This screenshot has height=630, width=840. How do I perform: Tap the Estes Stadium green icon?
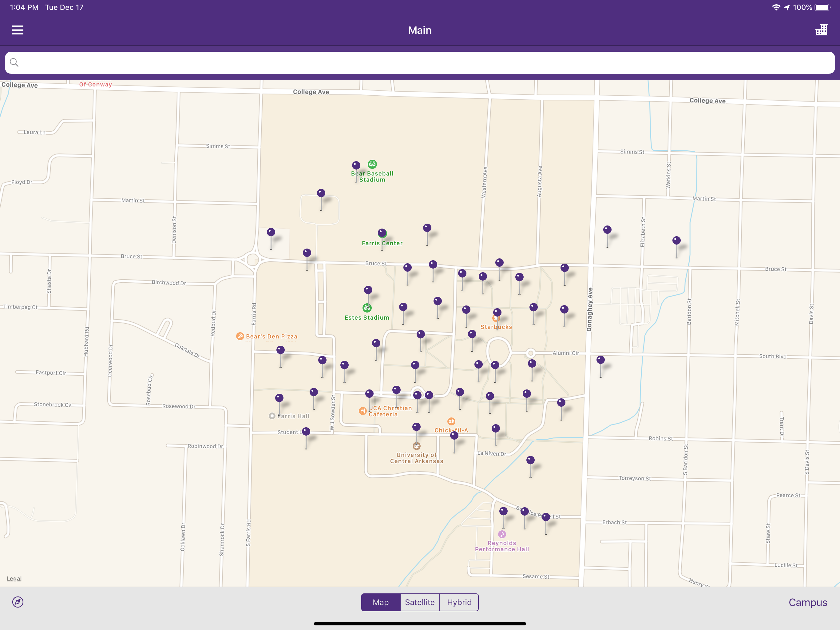coord(367,308)
